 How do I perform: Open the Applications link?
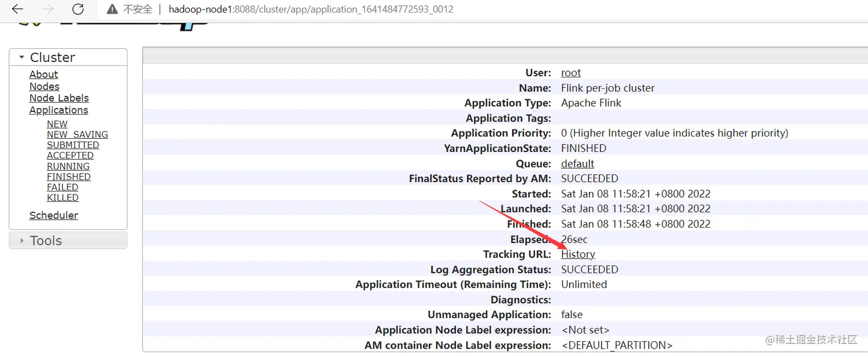point(59,110)
